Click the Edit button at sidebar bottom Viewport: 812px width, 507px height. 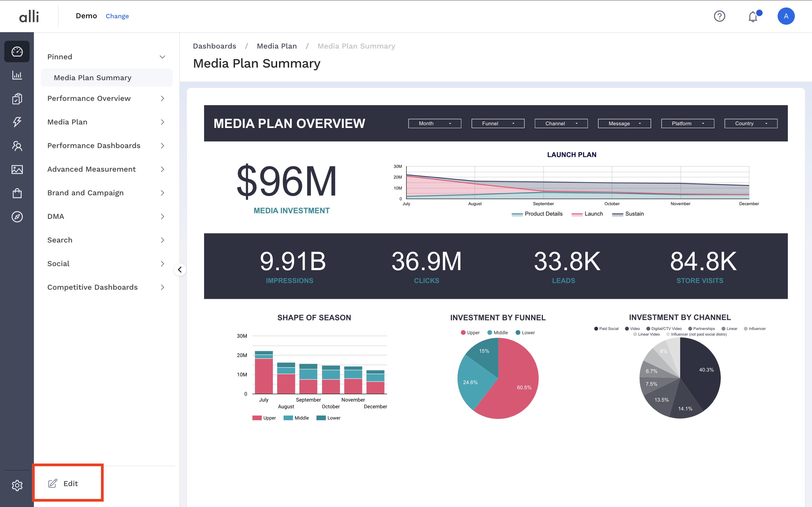click(63, 483)
